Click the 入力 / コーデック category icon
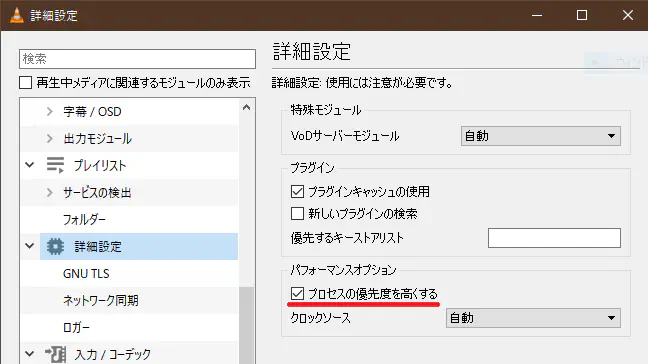Viewport: 648px width, 364px height. click(x=55, y=354)
